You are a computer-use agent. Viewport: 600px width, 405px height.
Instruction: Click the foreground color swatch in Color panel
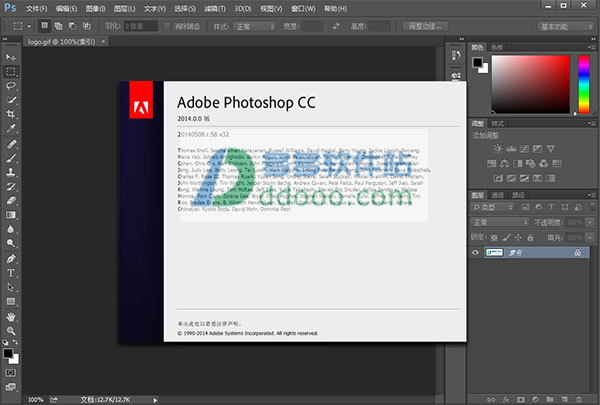(x=477, y=62)
